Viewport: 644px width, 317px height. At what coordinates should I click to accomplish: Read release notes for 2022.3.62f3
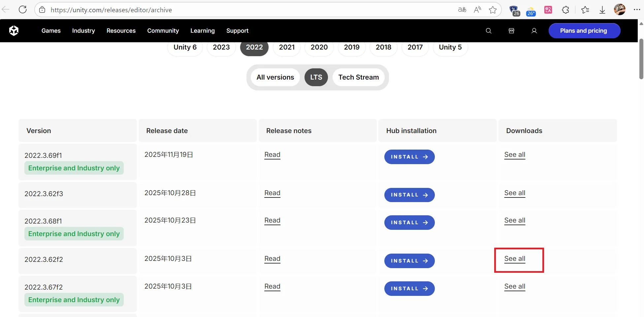pos(272,193)
